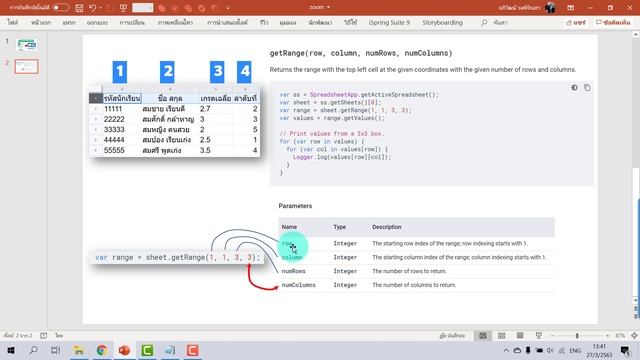Viewport: 640px width, 360px height.
Task: Click the 87% zoom level
Action: 620,336
